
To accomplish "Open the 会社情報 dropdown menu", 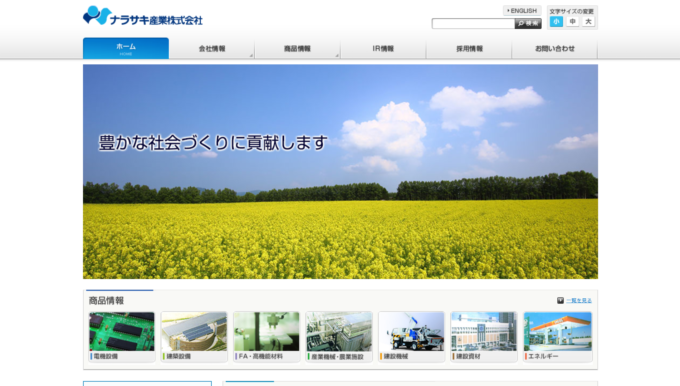I will (x=212, y=49).
